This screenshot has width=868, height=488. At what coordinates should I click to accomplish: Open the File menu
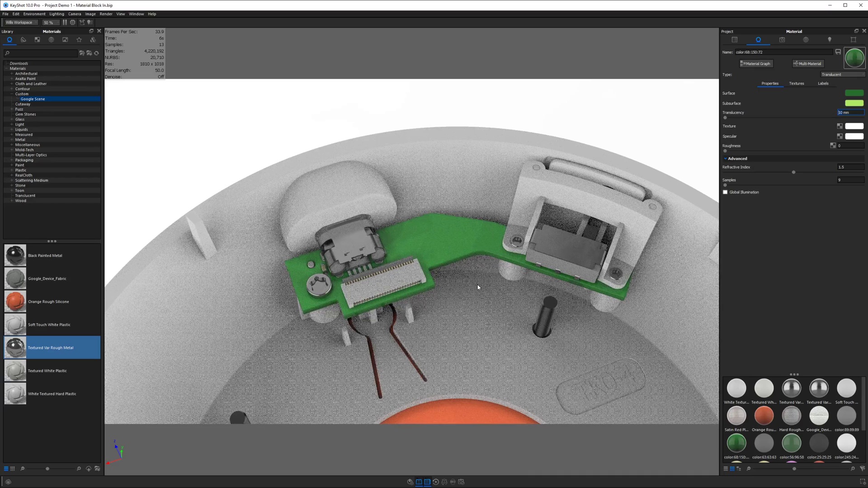point(5,14)
